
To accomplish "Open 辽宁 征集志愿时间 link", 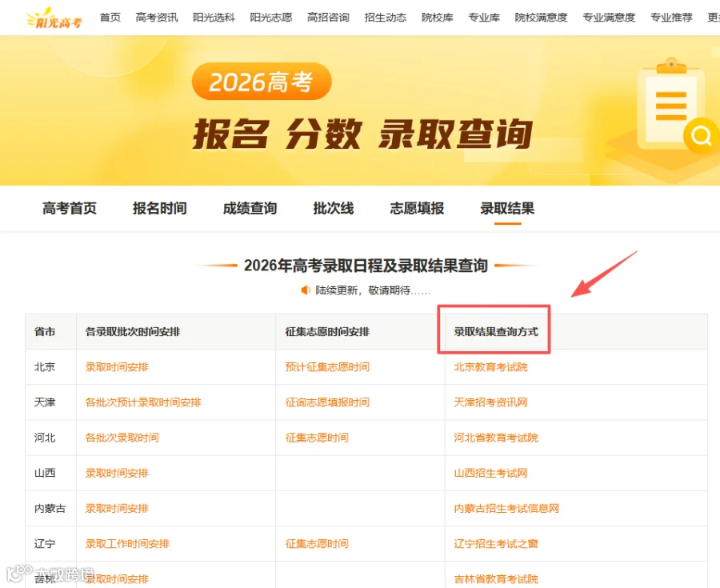I will click(x=317, y=543).
